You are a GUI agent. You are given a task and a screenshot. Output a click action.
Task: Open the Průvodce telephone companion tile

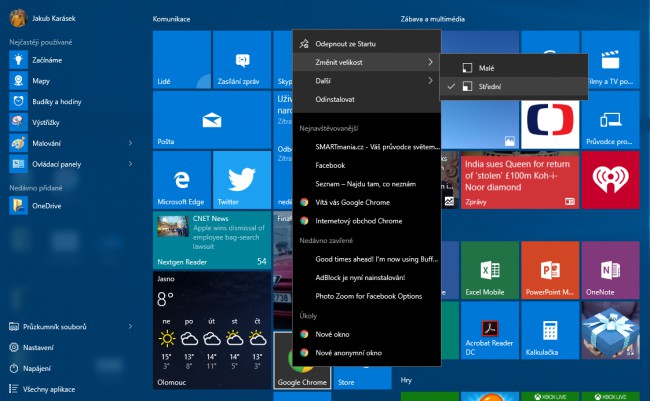point(610,120)
